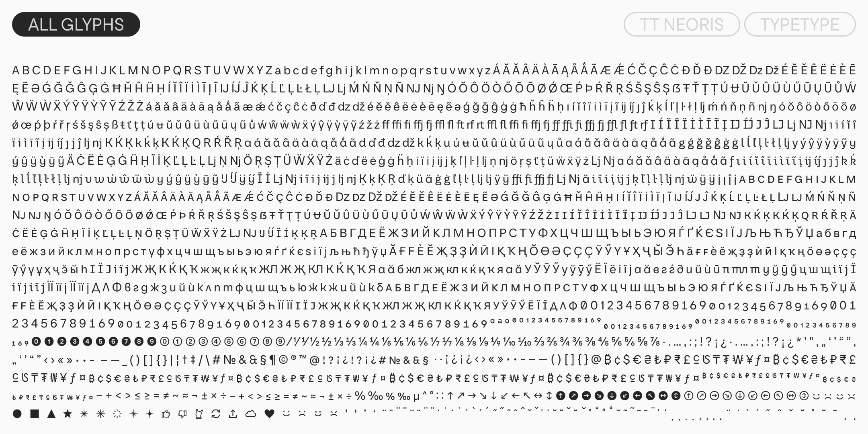Image resolution: width=868 pixels, height=434 pixels.
Task: Select the black circled zero numeral glyph
Action: point(36,342)
